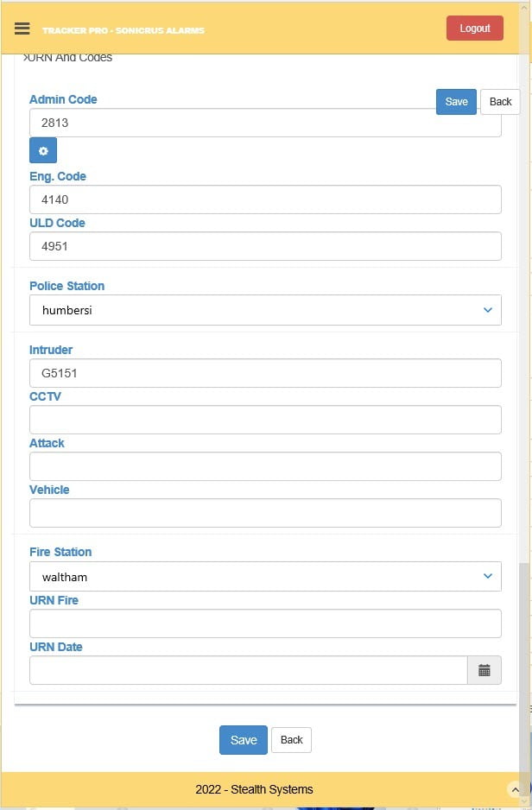Viewport: 532px width, 810px height.
Task: Click the top Back button
Action: pyautogui.click(x=500, y=102)
